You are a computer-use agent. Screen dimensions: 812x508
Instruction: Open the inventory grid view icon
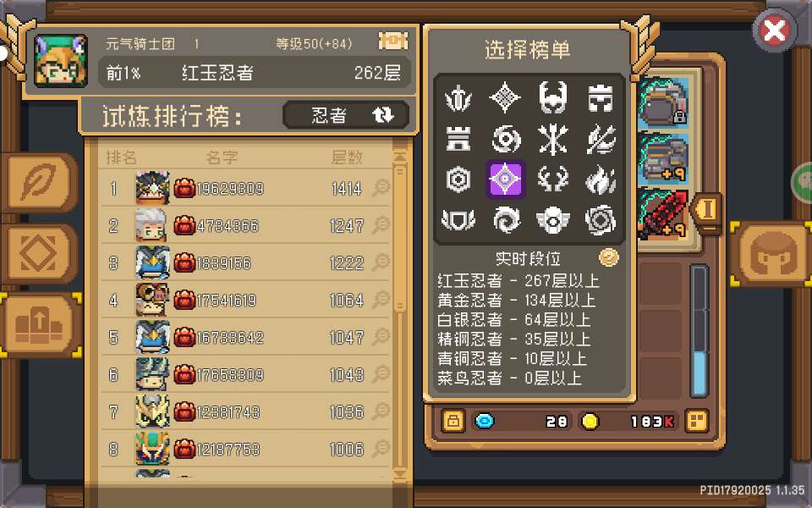tap(696, 421)
